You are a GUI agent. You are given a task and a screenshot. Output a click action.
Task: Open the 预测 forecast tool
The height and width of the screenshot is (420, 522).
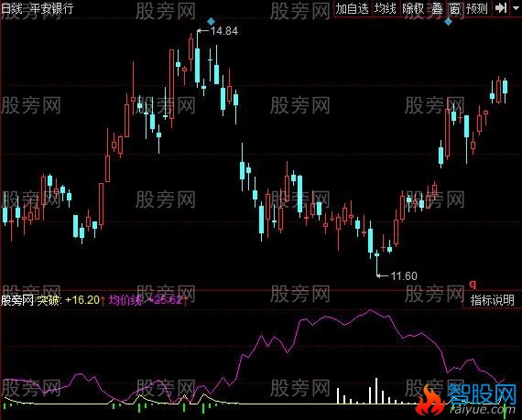[477, 8]
